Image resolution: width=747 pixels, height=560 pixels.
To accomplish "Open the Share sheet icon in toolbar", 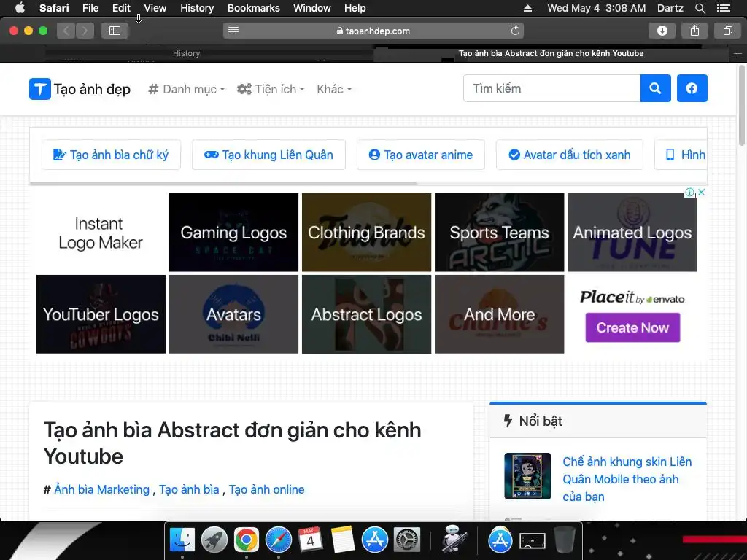I will [x=694, y=31].
